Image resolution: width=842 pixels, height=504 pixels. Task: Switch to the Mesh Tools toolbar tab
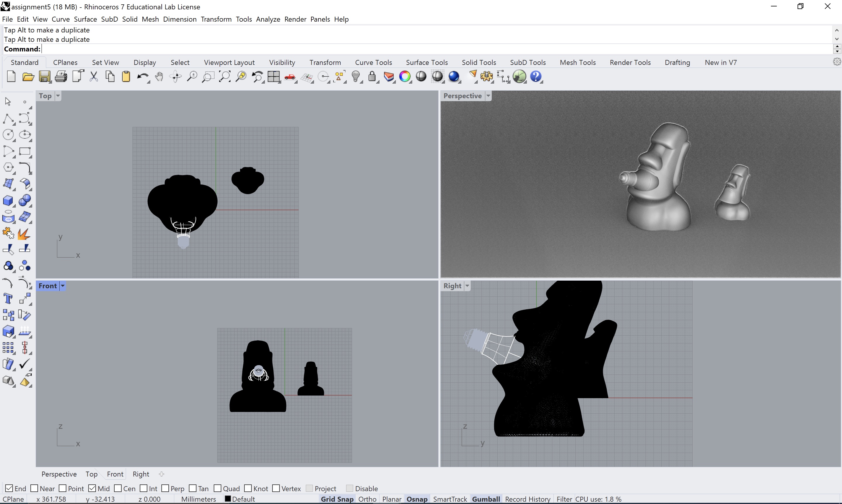[577, 63]
